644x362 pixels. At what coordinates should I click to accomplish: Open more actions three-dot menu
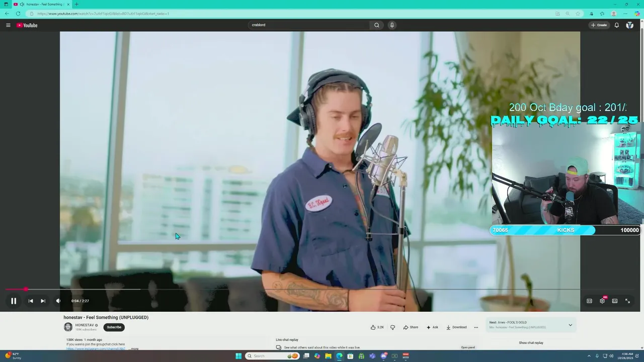[x=476, y=327]
